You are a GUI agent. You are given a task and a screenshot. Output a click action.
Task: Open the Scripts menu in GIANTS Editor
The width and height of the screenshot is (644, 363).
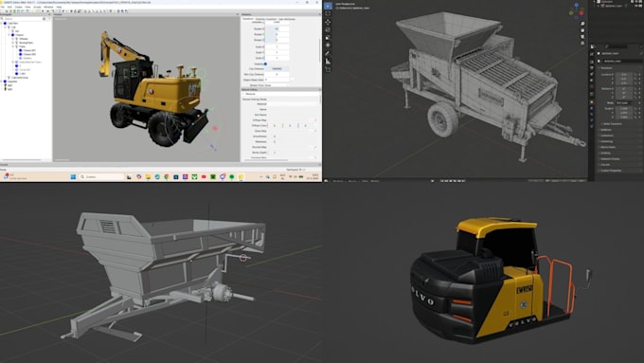click(x=37, y=7)
